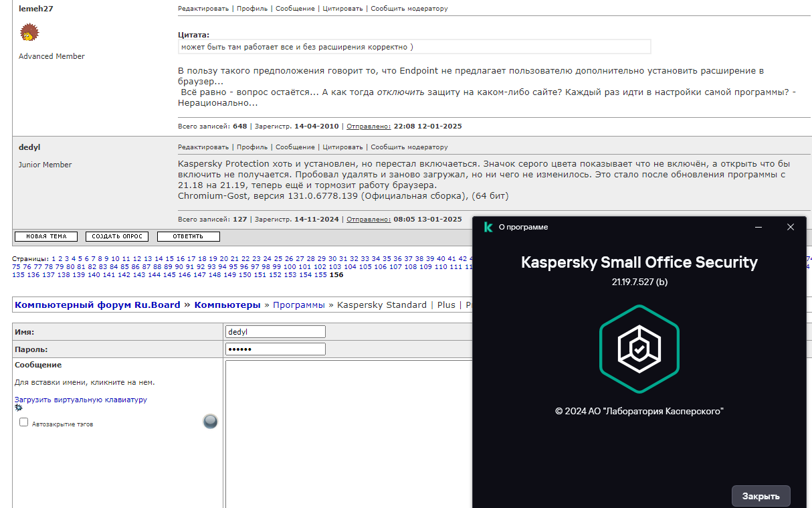Click the Имя field containing dedyl
The height and width of the screenshot is (508, 812).
[276, 331]
